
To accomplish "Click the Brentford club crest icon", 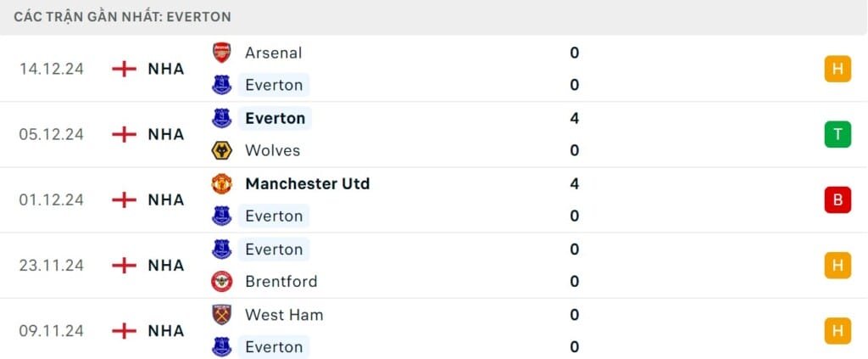I will [x=221, y=281].
